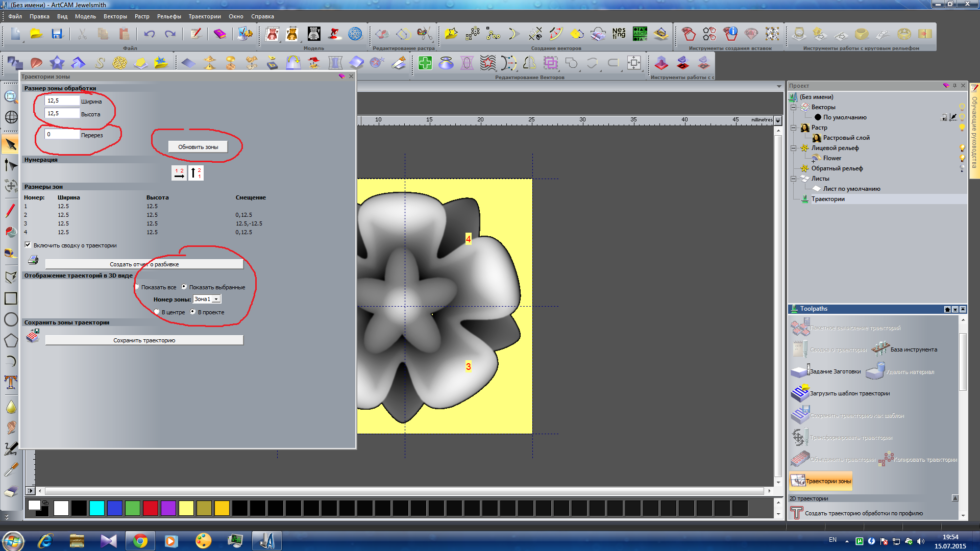Open the Траектории menu
Image resolution: width=980 pixels, height=551 pixels.
[x=204, y=16]
